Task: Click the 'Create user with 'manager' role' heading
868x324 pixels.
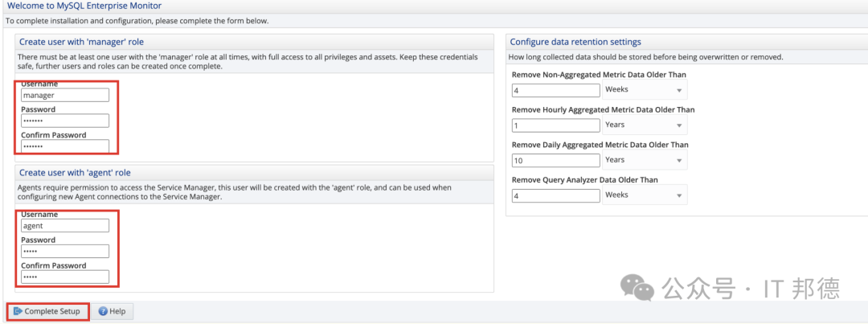Action: (82, 42)
